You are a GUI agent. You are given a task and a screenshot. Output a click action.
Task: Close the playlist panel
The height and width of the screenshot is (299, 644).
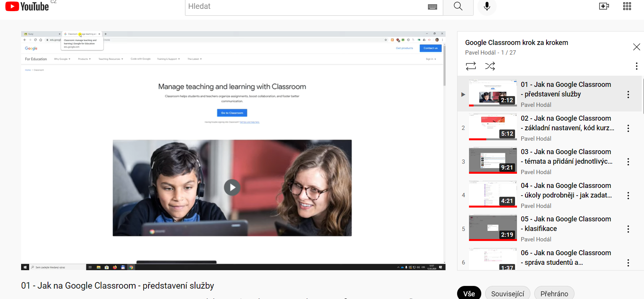pos(636,47)
